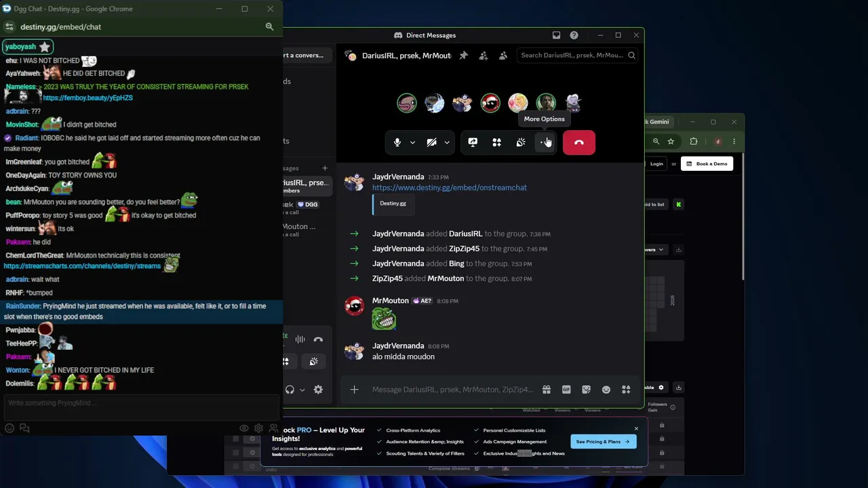Open apps launcher in message bar

pos(626,390)
